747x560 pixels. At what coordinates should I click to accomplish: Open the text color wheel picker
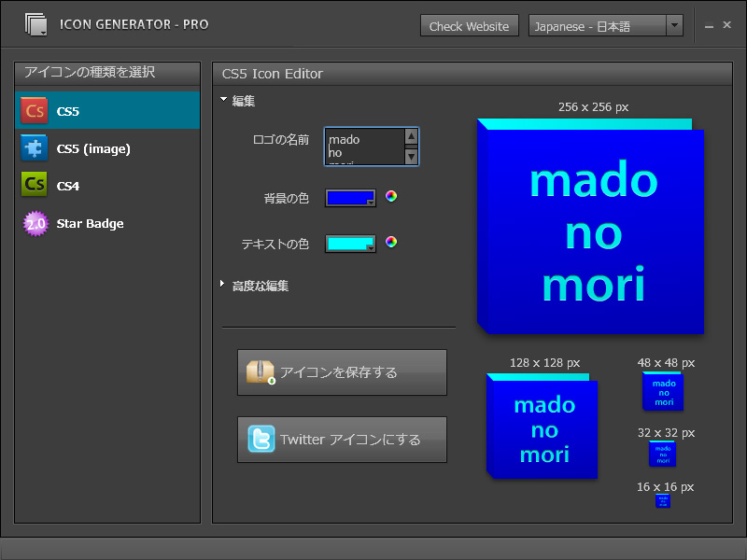(x=390, y=242)
